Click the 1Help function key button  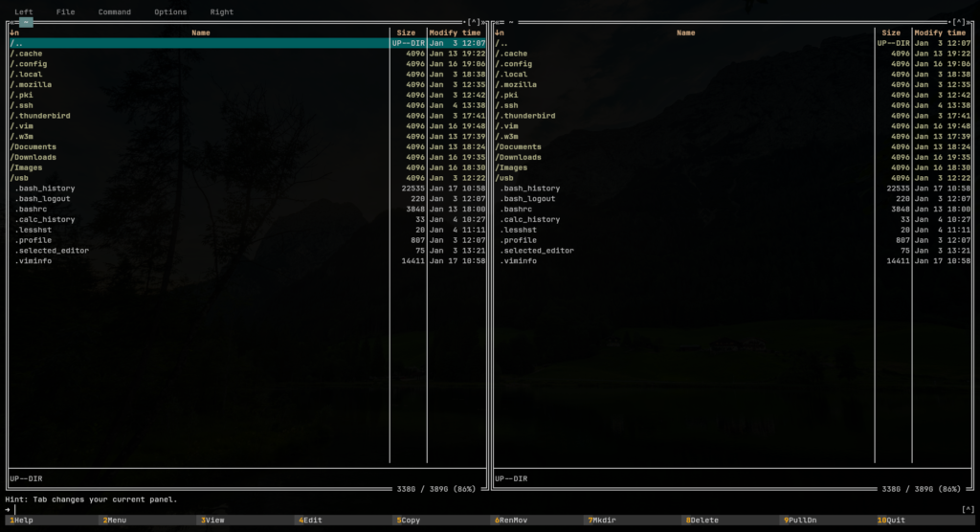52,521
